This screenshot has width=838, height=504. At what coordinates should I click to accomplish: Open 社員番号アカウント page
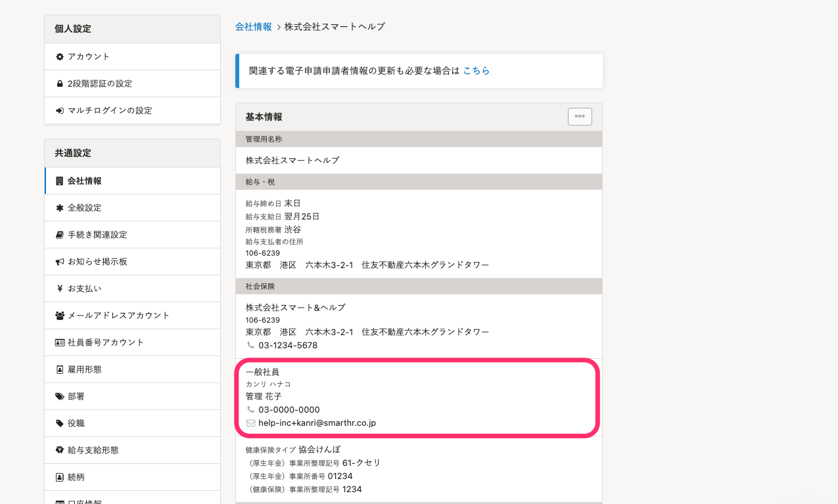tap(132, 342)
